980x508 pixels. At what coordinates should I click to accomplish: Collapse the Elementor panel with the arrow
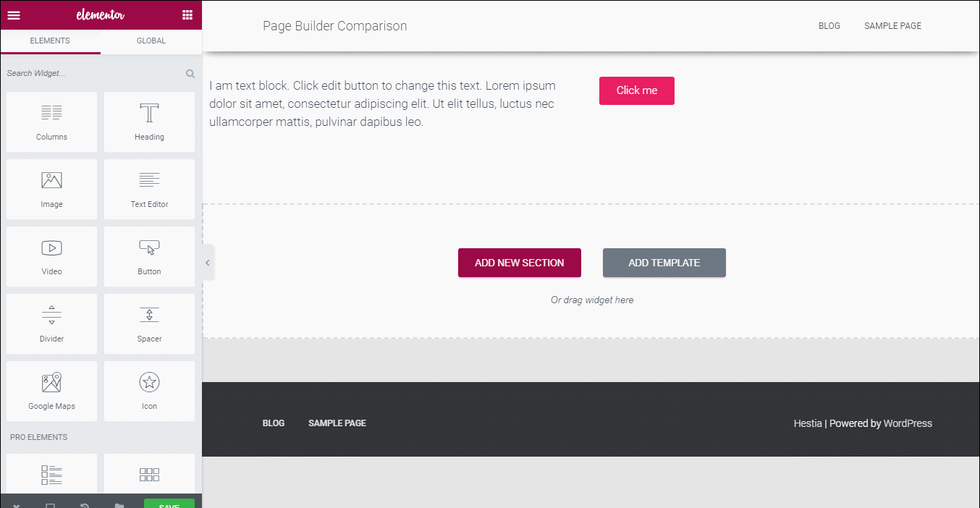[207, 262]
